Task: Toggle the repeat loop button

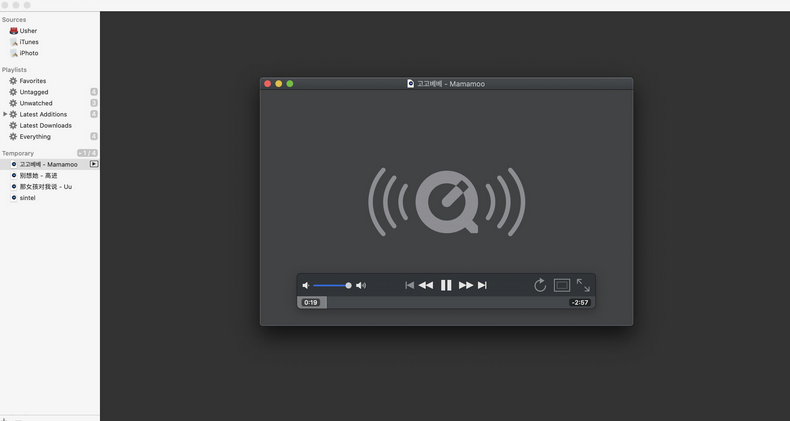Action: pos(540,285)
